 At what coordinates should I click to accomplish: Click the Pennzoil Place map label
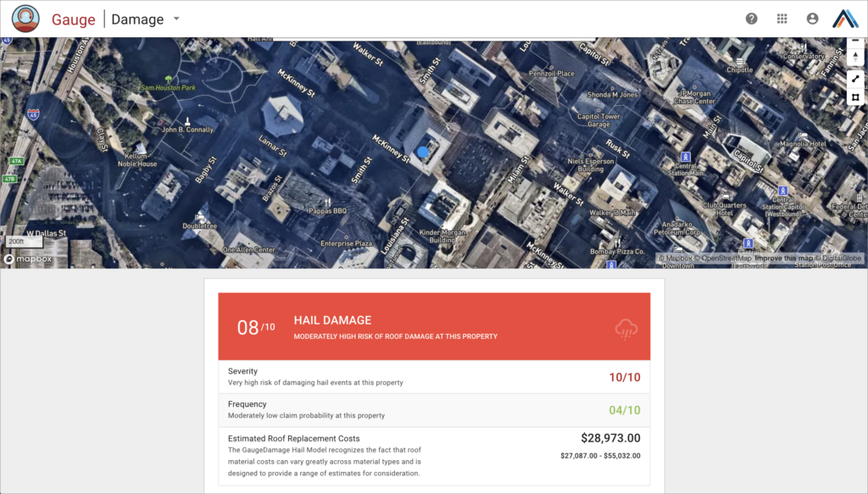551,73
